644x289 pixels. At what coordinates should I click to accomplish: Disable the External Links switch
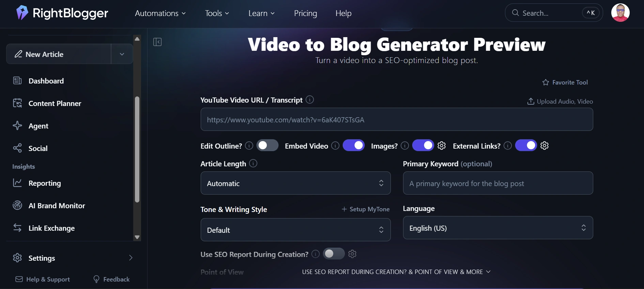pyautogui.click(x=526, y=146)
